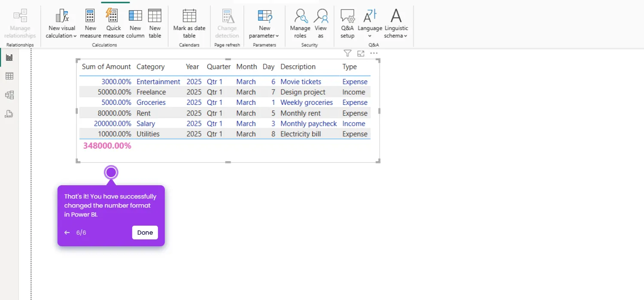Viewport: 644px width, 300px height.
Task: Select the Salary category cell
Action: click(146, 123)
